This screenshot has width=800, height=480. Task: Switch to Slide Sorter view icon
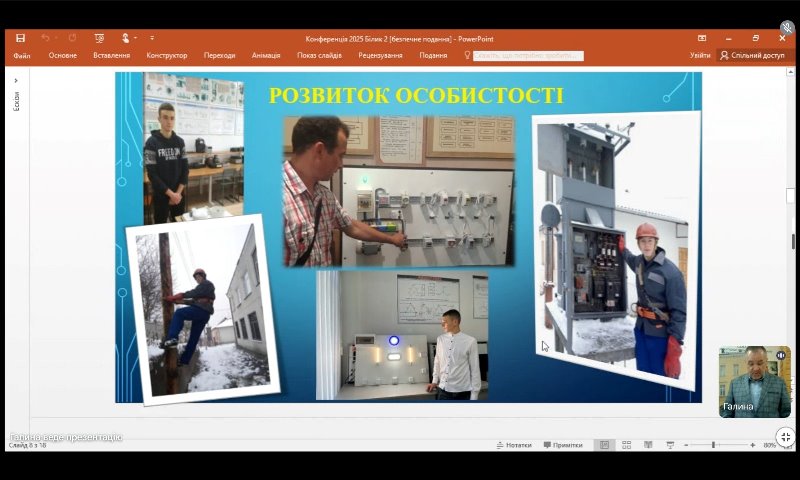(x=627, y=445)
